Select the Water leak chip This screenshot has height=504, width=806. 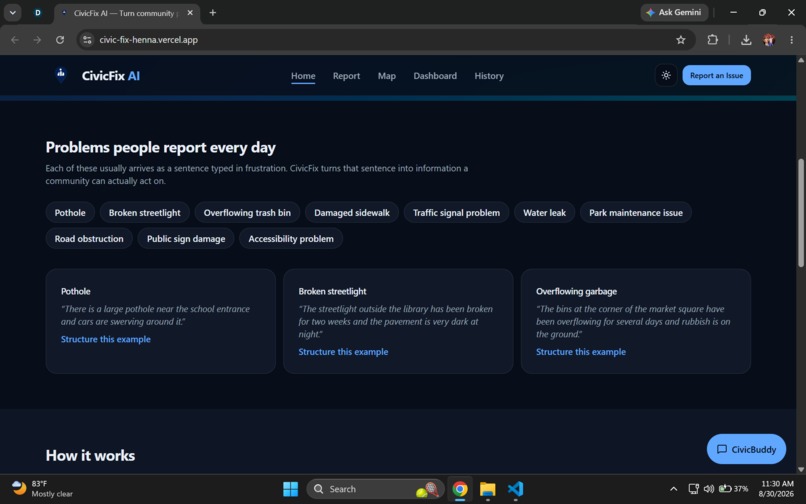coord(544,212)
